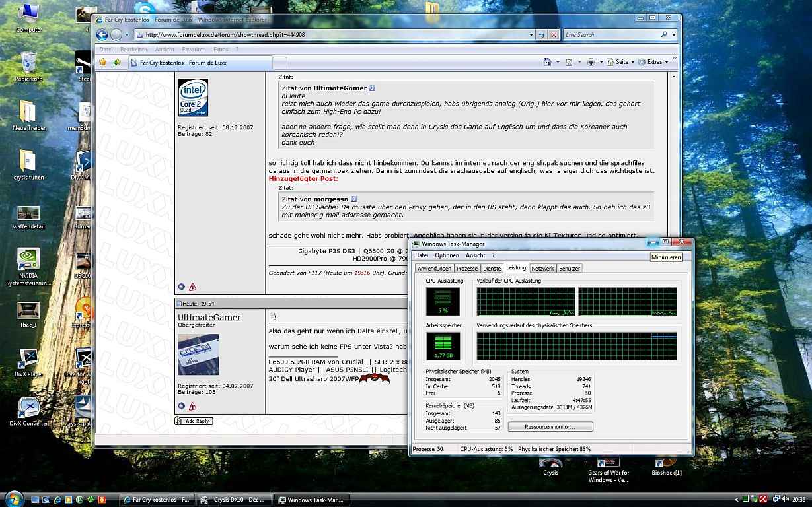The image size is (812, 507).
Task: Open the Papierkorb recycle bin icon
Action: pos(29,67)
